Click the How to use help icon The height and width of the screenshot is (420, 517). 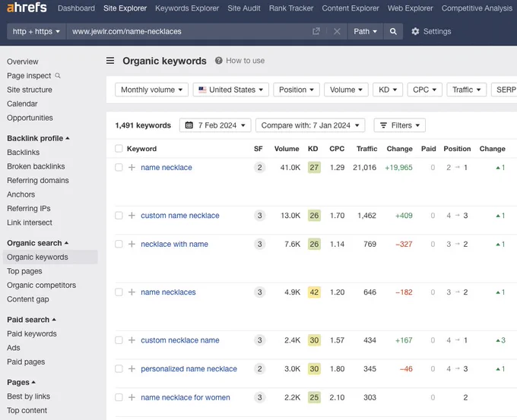tap(218, 61)
